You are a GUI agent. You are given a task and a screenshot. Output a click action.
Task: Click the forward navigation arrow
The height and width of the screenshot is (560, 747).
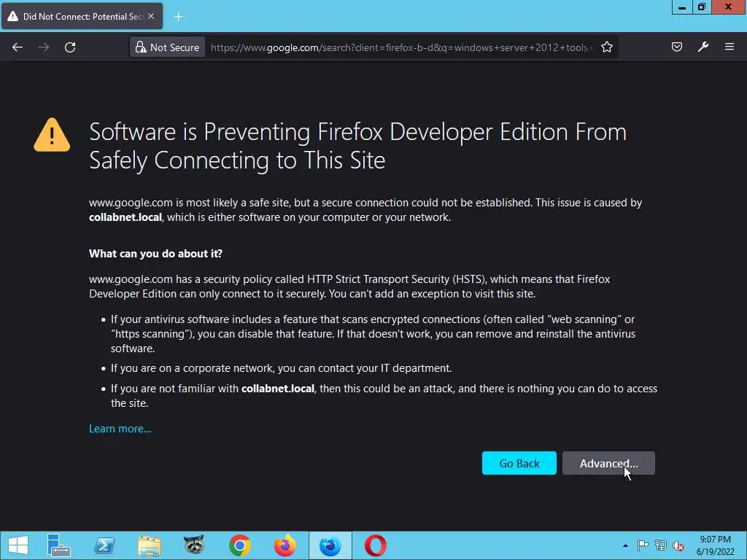point(44,47)
